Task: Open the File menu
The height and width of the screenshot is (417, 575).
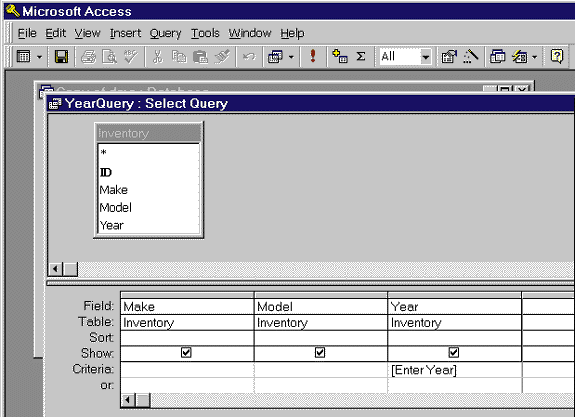Action: 27,33
